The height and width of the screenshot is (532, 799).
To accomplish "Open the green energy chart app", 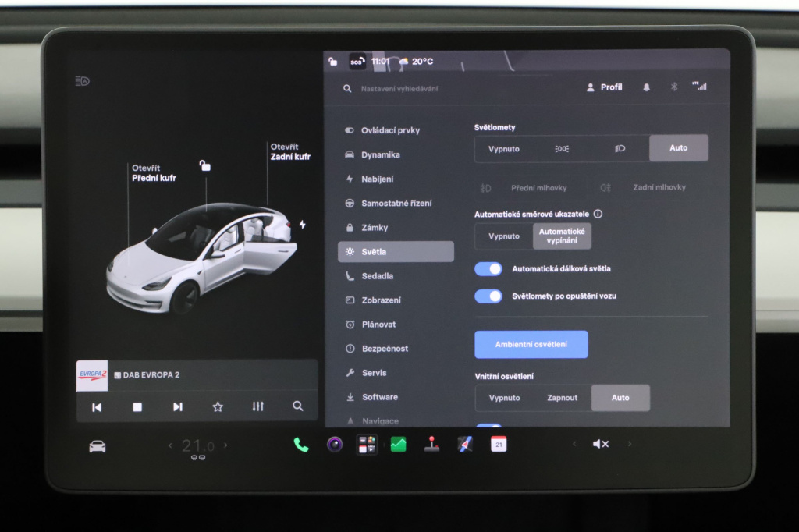I will coord(399,445).
